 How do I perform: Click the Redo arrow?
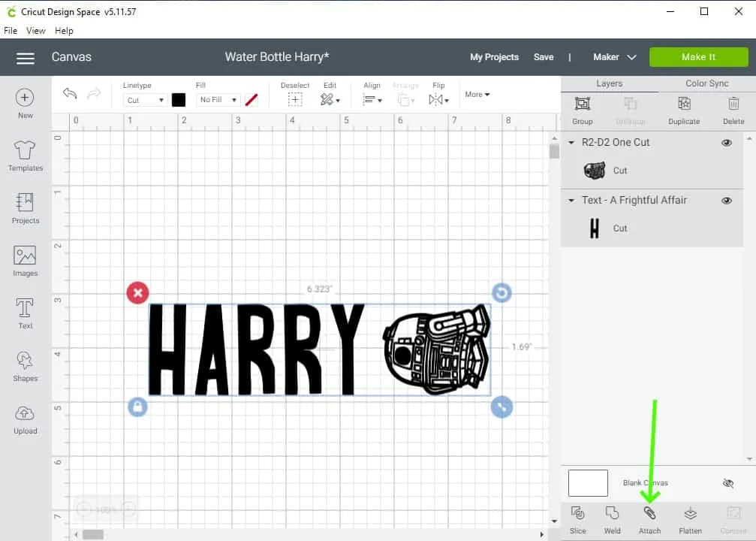tap(94, 93)
